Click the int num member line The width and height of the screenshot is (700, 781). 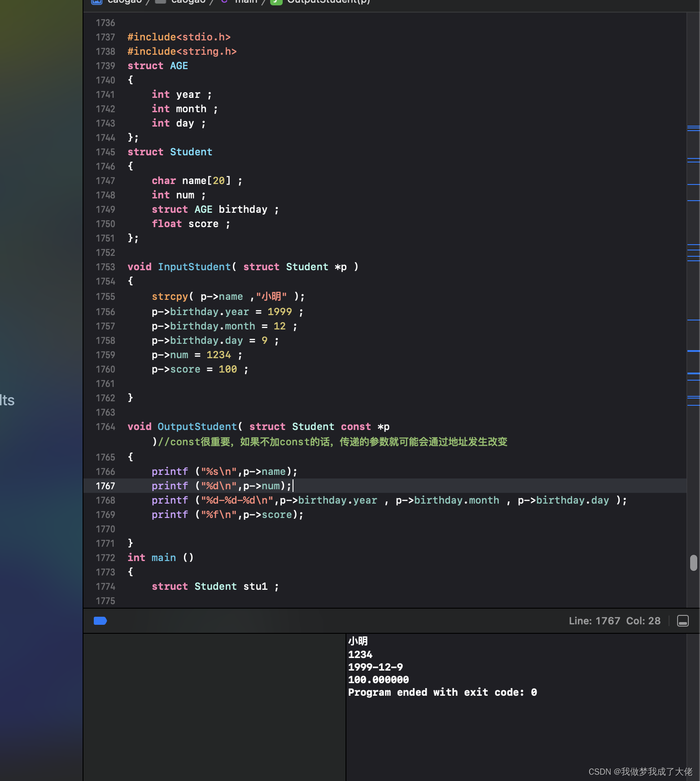click(179, 195)
